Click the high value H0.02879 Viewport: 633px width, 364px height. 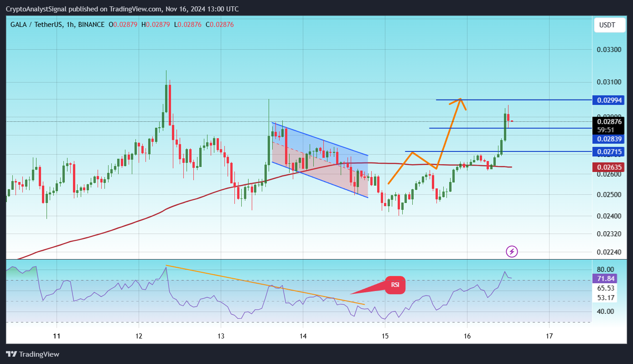pyautogui.click(x=156, y=25)
